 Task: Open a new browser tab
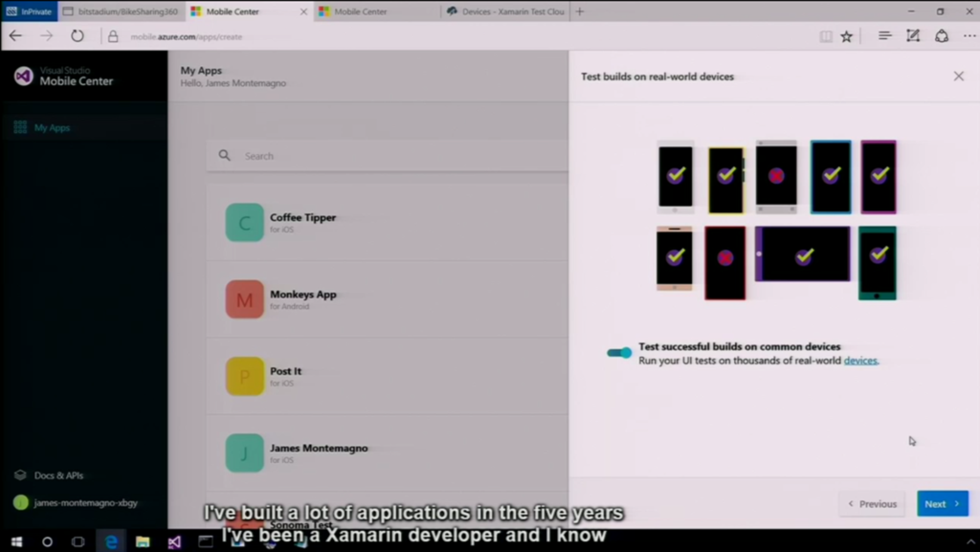pos(580,11)
